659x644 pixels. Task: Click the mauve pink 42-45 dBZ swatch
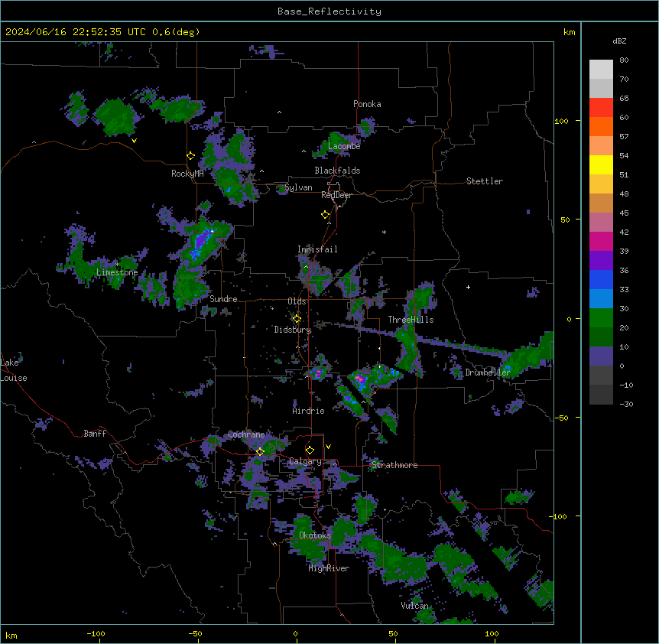(601, 223)
